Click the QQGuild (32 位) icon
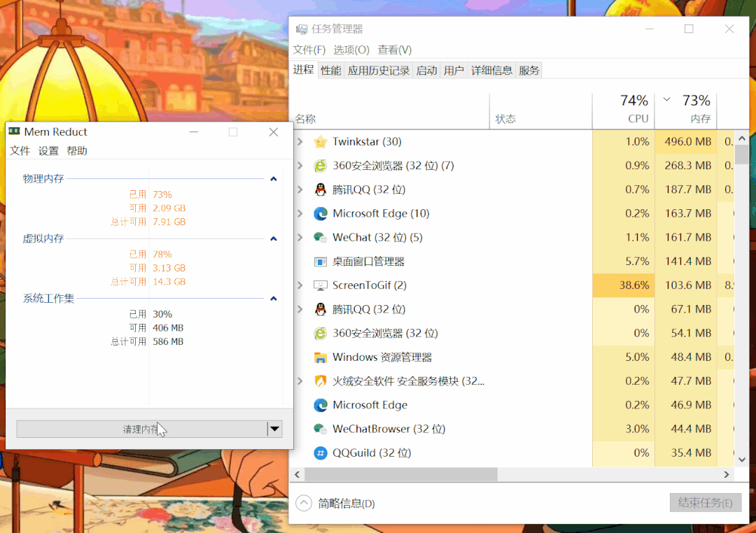This screenshot has width=756, height=533. coord(320,453)
